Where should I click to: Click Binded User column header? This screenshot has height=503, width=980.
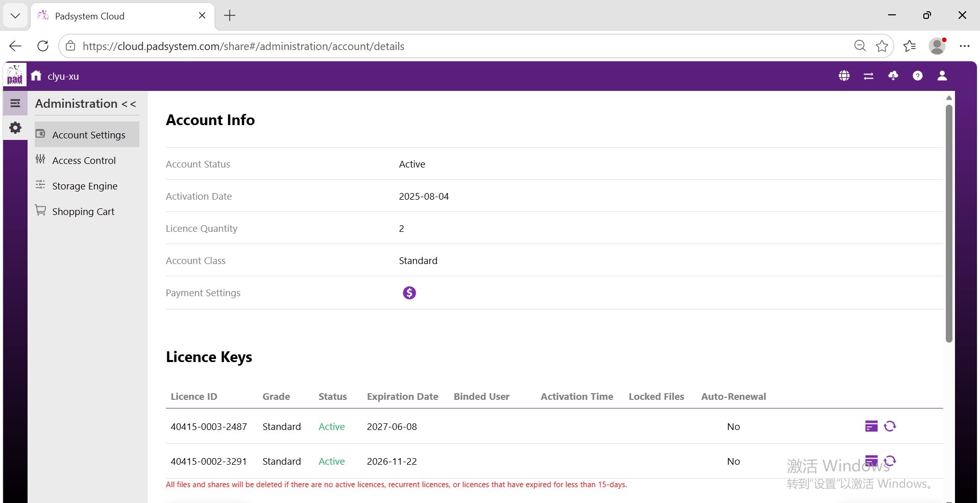click(x=482, y=396)
